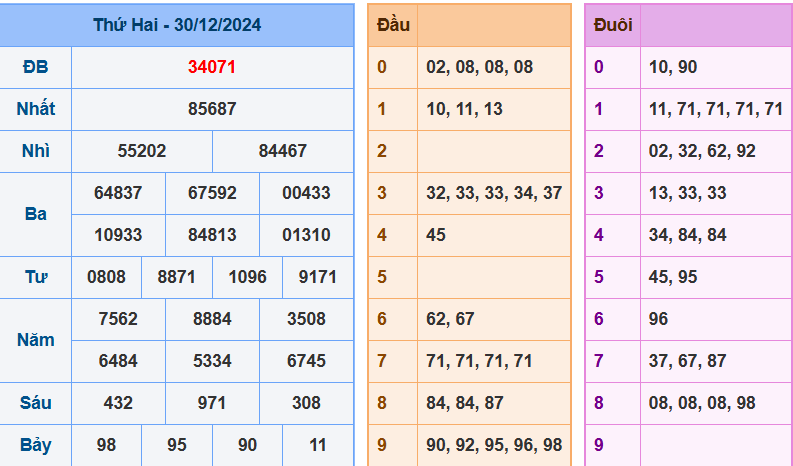Select the Đuôi values '11, 71, 71, 71, 71'
The image size is (793, 466).
716,109
